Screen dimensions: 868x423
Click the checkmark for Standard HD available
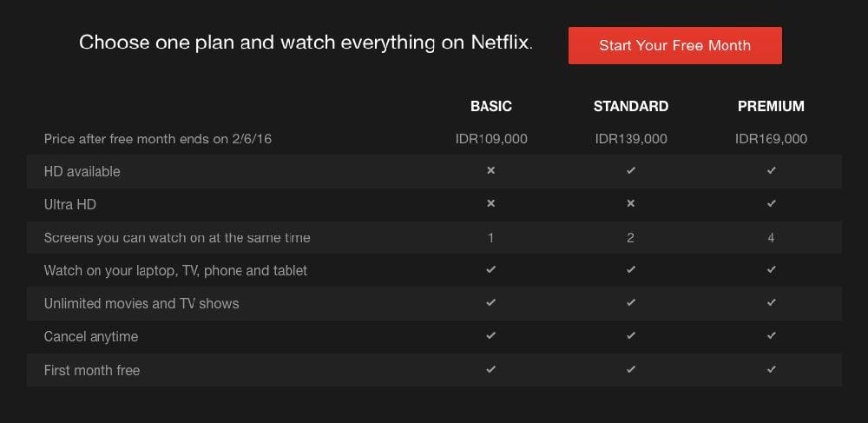[x=631, y=171]
